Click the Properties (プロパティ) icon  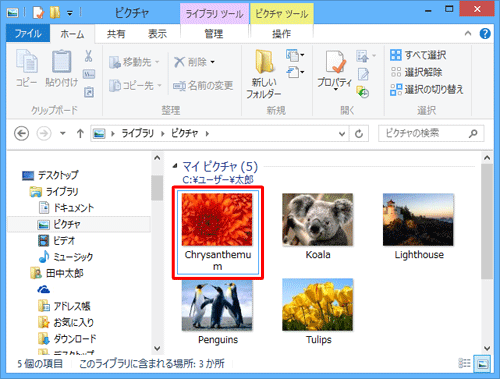point(335,62)
